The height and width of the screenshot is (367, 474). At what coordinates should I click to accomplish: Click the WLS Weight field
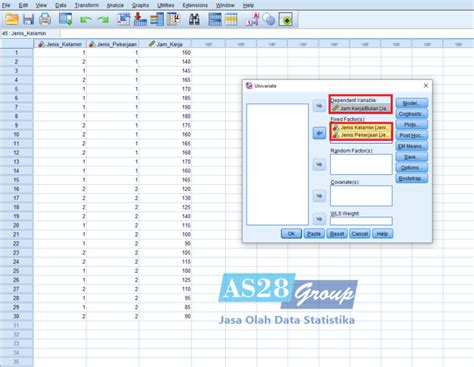361,221
